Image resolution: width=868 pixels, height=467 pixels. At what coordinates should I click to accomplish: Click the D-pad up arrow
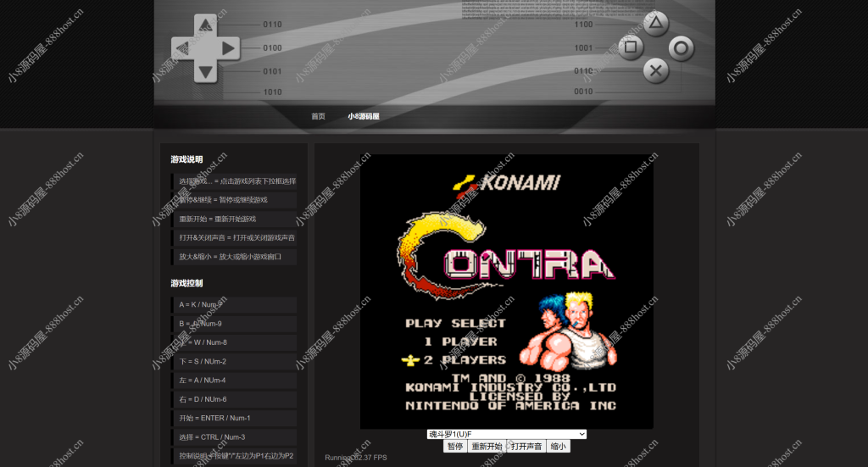click(x=205, y=25)
